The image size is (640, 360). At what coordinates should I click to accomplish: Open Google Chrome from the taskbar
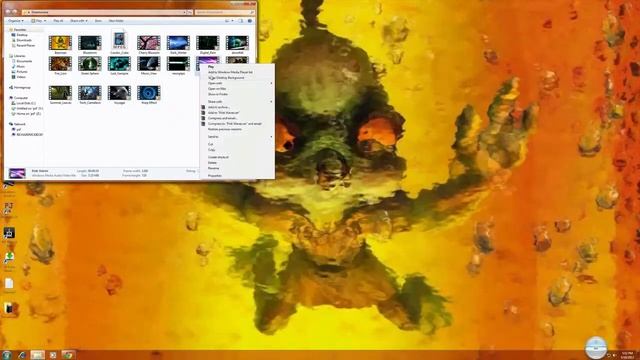tap(68, 355)
